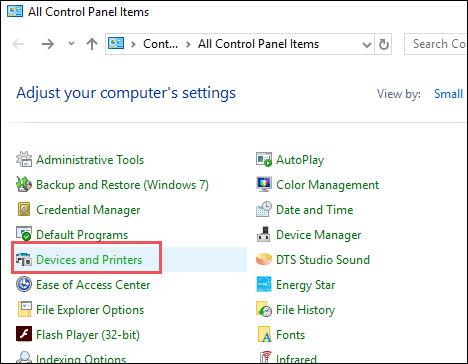Click the Search Control Panel box
Image resolution: width=468 pixels, height=364 pixels.
pos(436,44)
